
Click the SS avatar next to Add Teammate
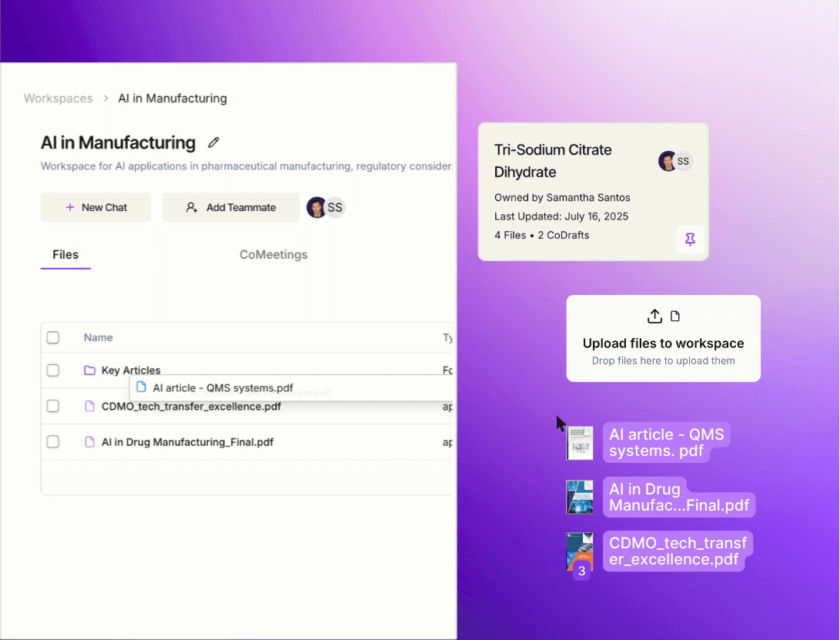pyautogui.click(x=335, y=207)
